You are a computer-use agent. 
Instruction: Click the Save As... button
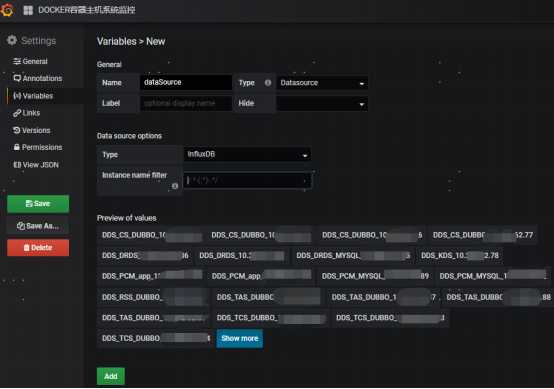[x=38, y=226]
